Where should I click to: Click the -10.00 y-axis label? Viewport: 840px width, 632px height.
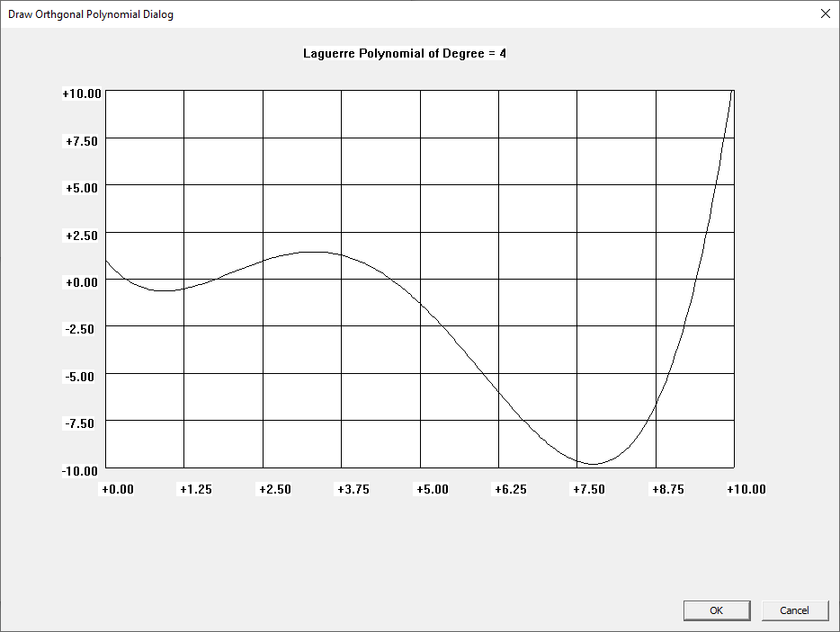click(x=82, y=470)
